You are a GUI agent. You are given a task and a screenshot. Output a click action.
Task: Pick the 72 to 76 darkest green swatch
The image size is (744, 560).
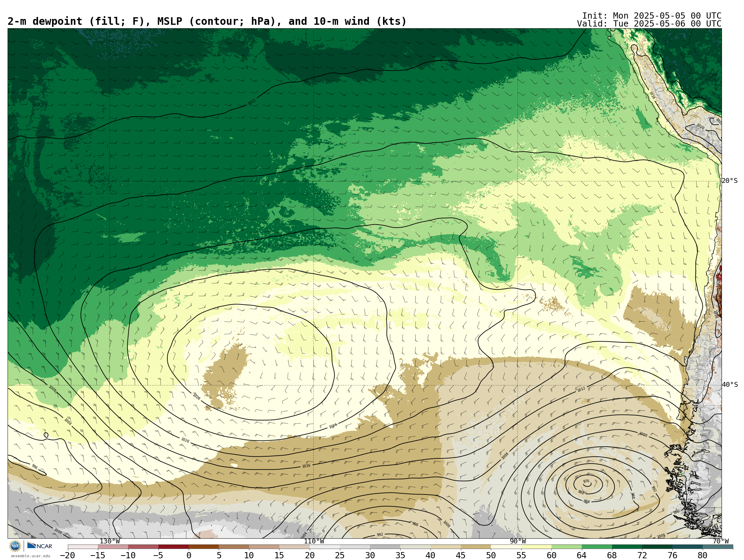[658, 547]
